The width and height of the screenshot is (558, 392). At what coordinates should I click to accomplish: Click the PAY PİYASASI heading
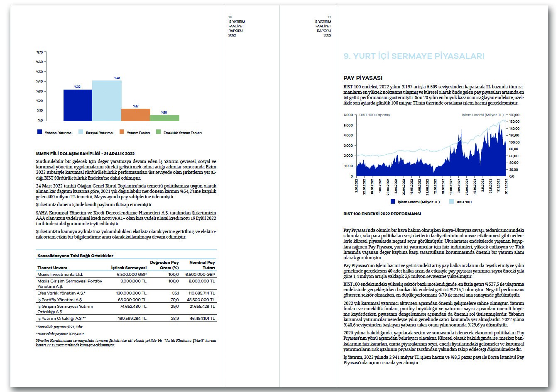(364, 77)
